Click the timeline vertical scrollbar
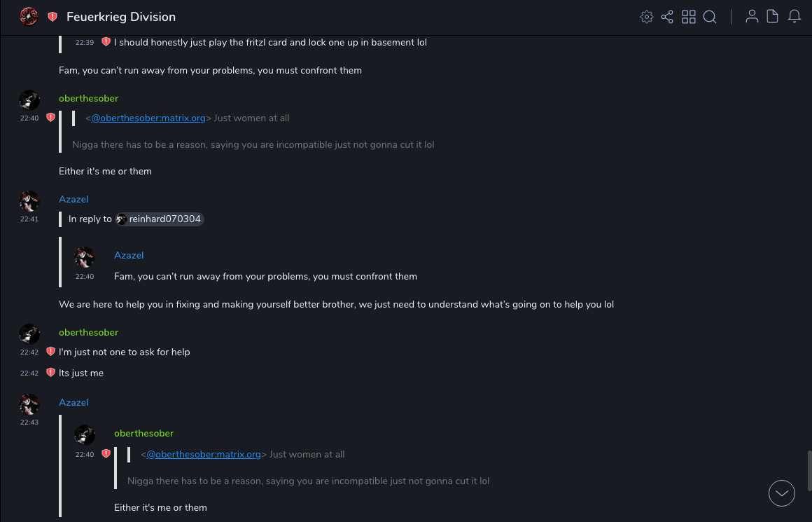The image size is (812, 522). [x=808, y=469]
